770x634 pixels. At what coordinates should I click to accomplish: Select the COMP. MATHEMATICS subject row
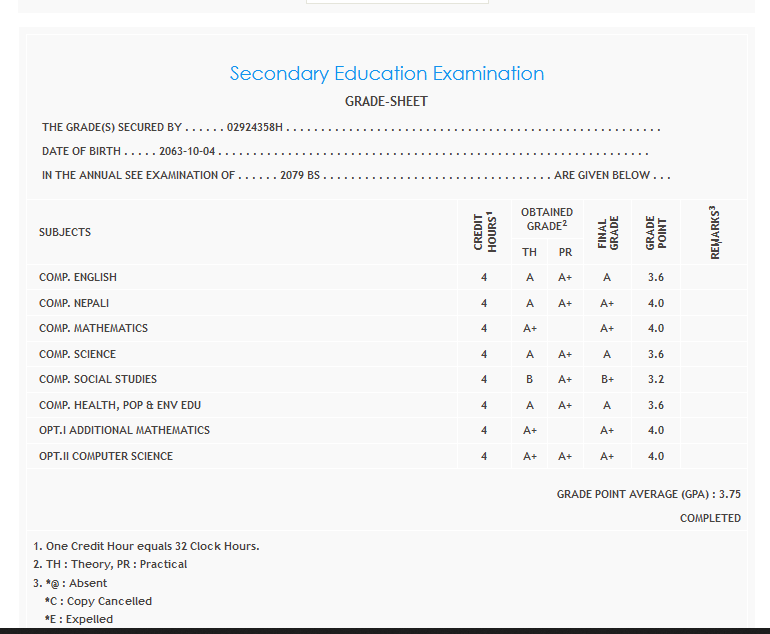(93, 328)
